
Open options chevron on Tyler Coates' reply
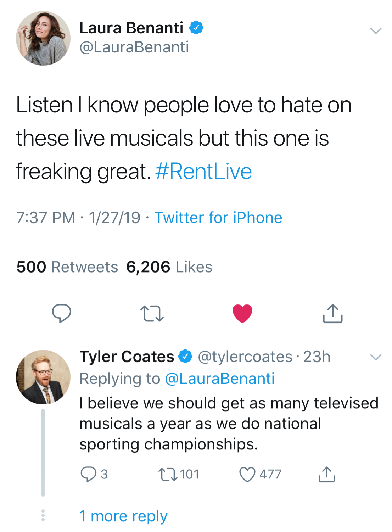pyautogui.click(x=376, y=357)
